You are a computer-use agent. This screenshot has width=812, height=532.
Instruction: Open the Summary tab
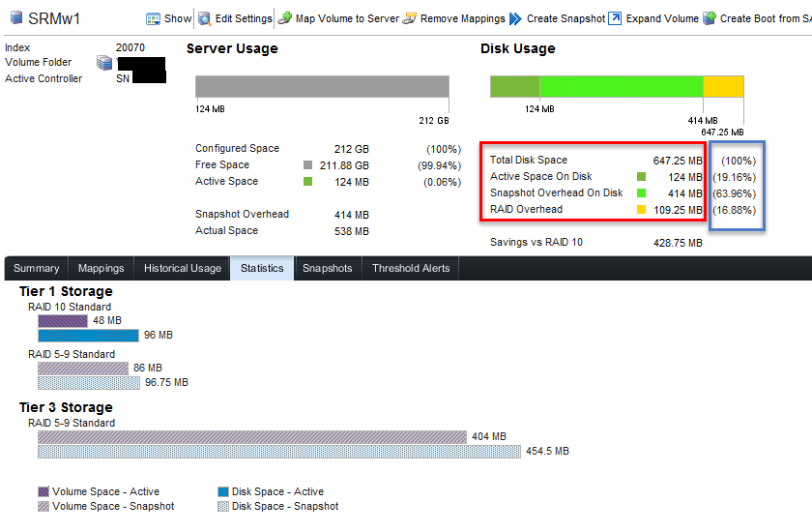[36, 269]
